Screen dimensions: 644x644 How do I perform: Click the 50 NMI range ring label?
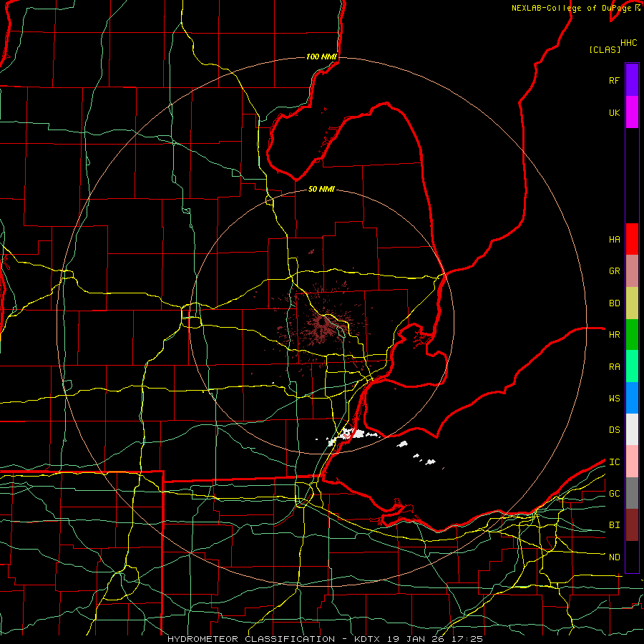(321, 189)
